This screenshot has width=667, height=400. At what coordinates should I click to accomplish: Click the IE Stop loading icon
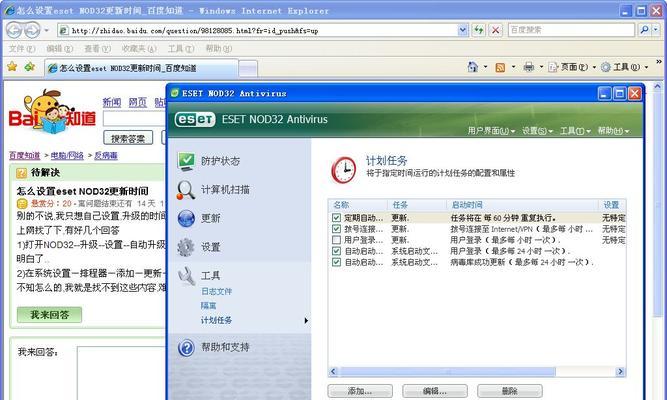(495, 30)
